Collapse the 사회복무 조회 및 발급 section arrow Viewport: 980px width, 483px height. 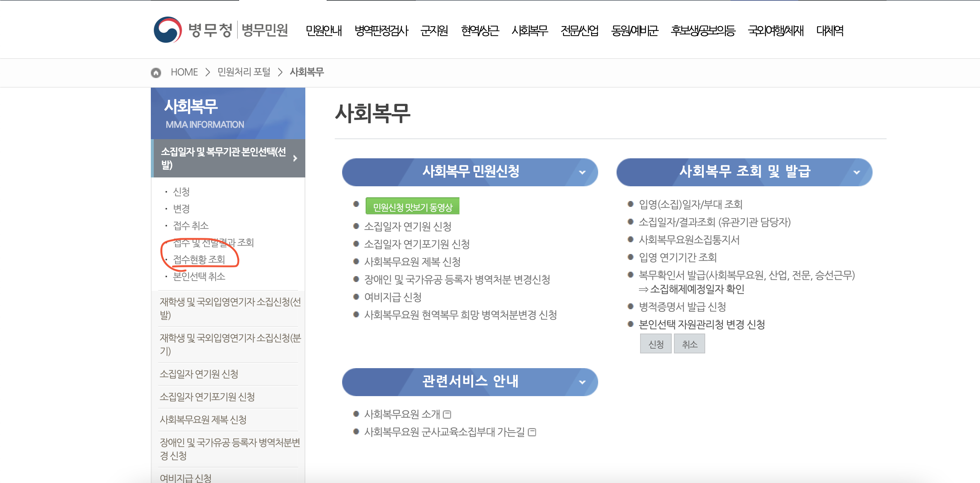[856, 172]
